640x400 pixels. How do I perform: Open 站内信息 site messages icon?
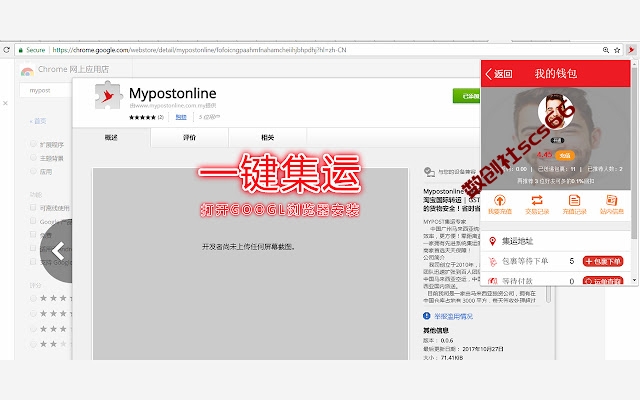(611, 200)
